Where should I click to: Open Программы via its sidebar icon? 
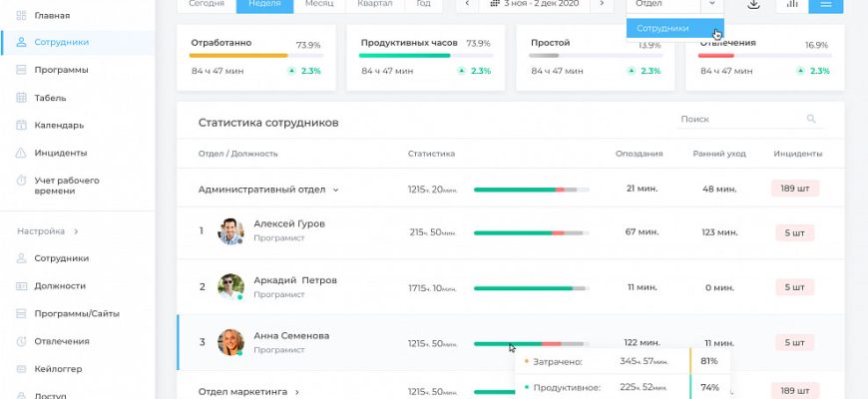[x=22, y=70]
